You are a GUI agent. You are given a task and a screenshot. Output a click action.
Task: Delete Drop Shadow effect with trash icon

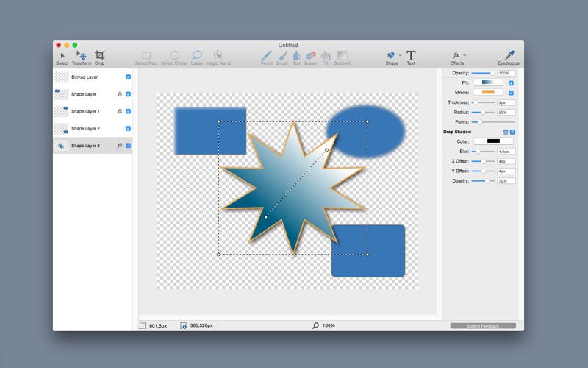coord(506,132)
